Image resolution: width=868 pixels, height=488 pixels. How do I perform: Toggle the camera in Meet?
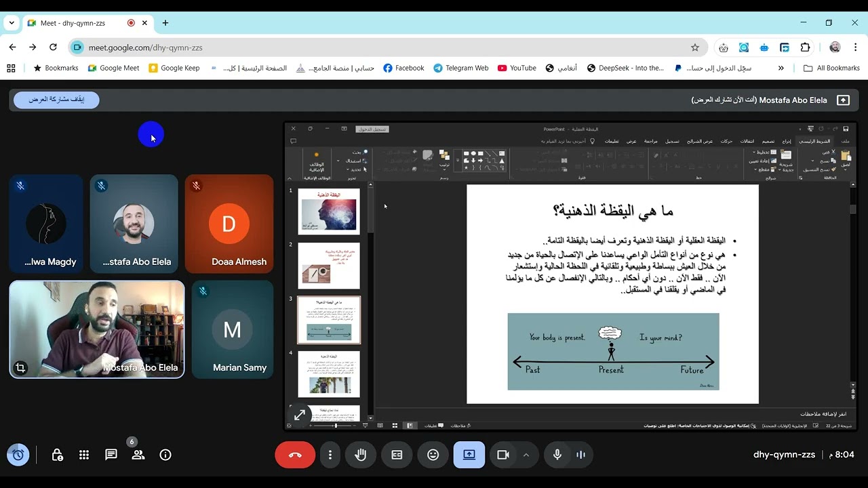503,455
